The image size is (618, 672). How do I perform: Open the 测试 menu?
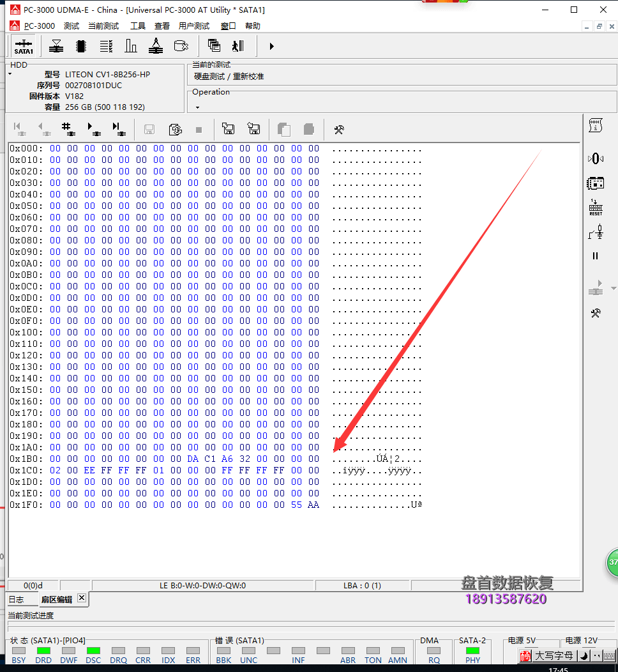[x=72, y=26]
